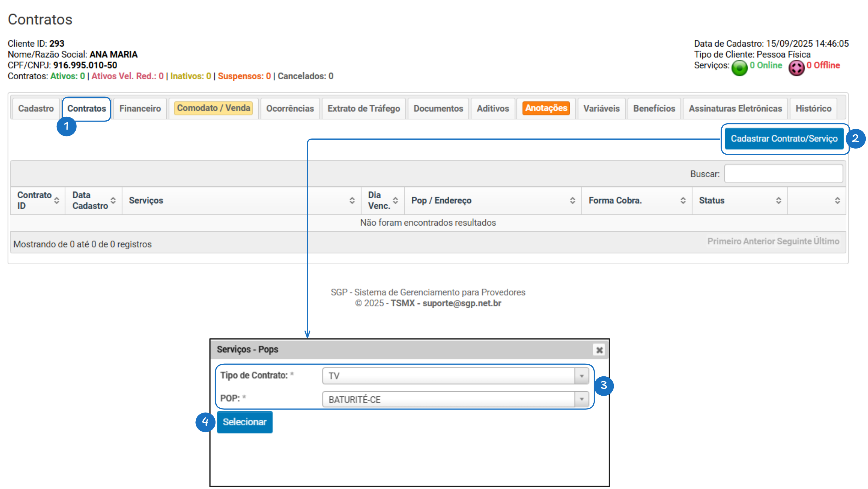Image resolution: width=868 pixels, height=489 pixels.
Task: Switch to Comodato / Venda tab
Action: (x=214, y=108)
